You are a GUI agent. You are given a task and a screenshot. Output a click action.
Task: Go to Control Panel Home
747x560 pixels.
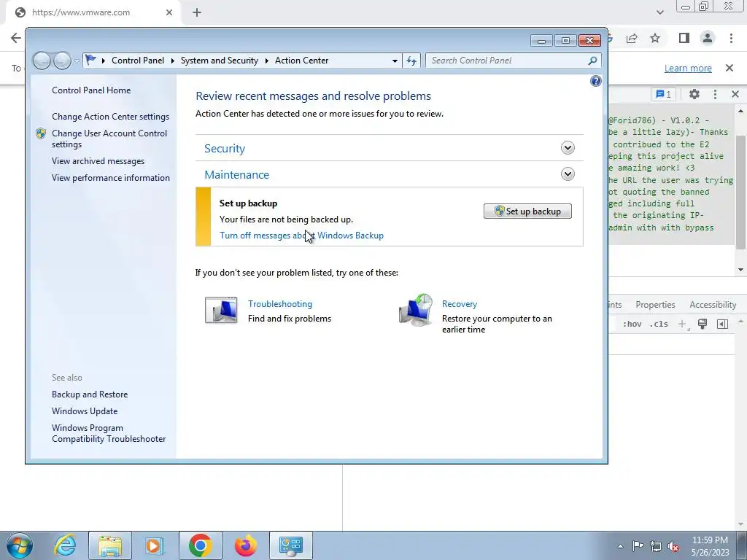91,90
